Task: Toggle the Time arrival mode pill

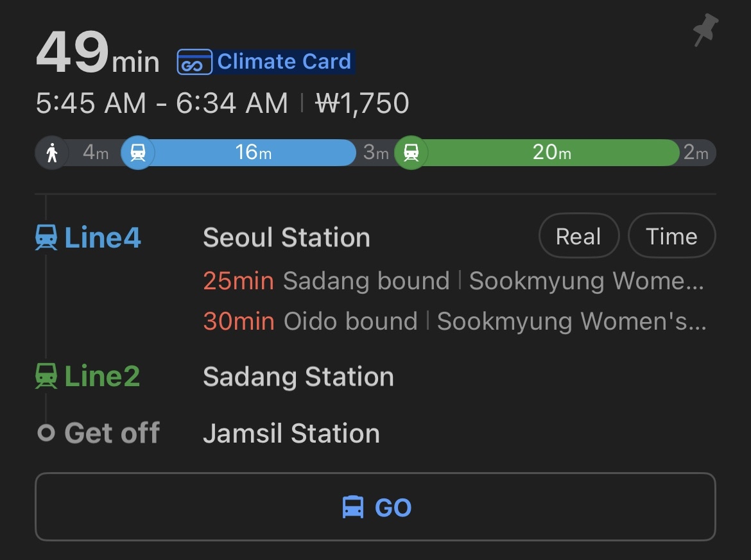Action: [x=671, y=237]
